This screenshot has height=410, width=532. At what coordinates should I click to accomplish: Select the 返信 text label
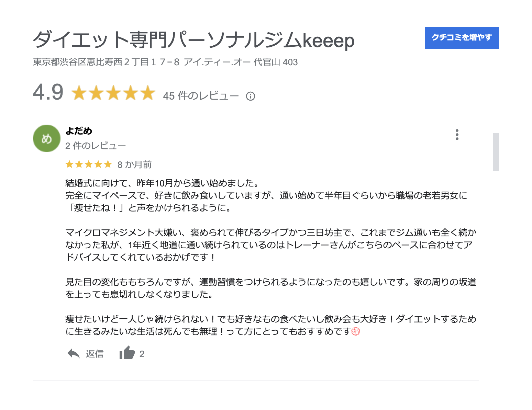(x=95, y=354)
